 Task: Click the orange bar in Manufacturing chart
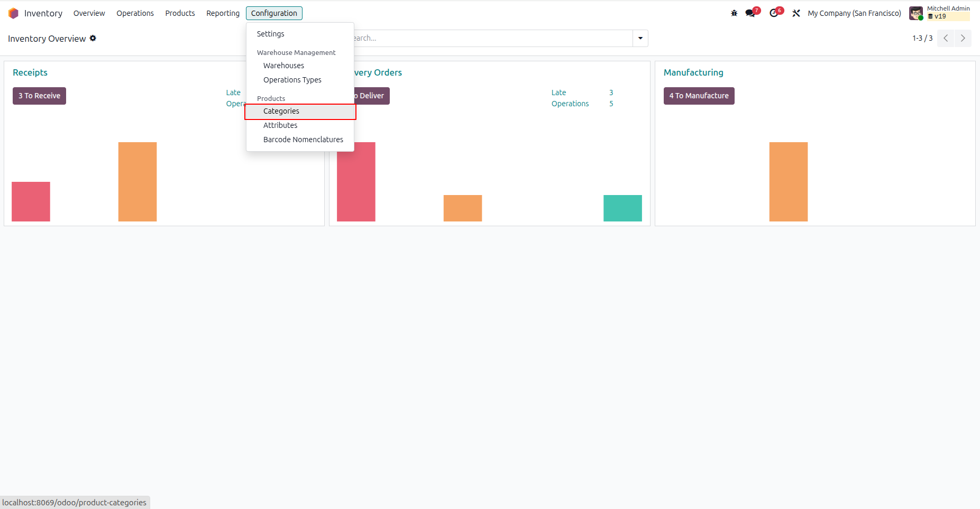click(x=789, y=182)
